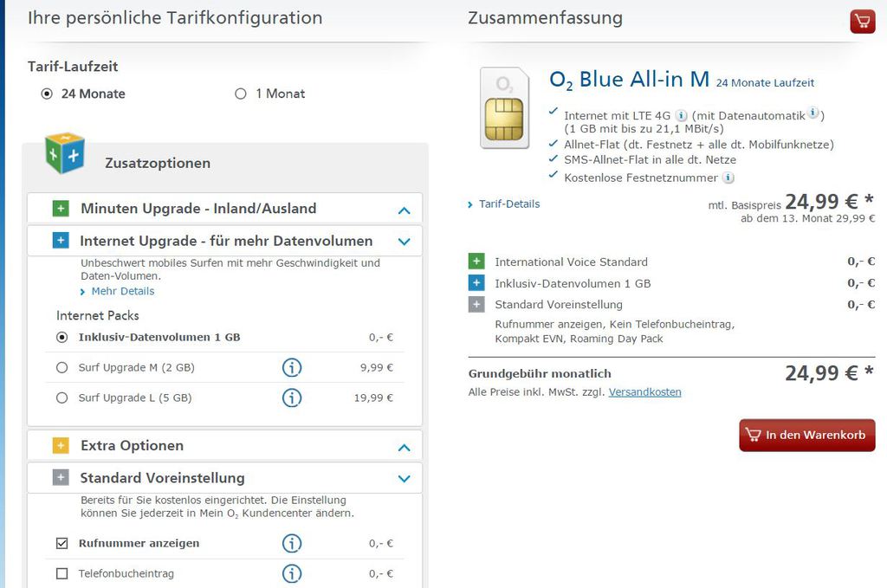Select Surf Upgrade M (2 GB) option
The width and height of the screenshot is (887, 588).
pos(62,367)
